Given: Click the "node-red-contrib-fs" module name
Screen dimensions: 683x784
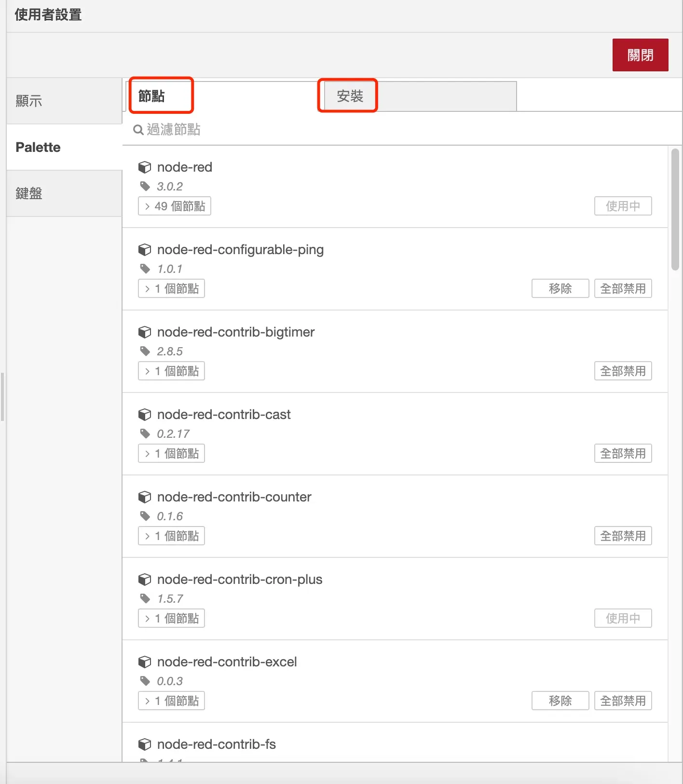Looking at the screenshot, I should (x=217, y=744).
